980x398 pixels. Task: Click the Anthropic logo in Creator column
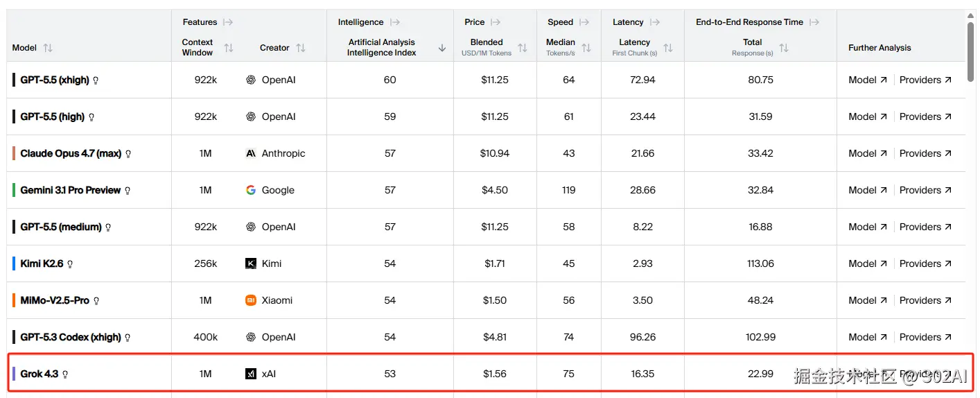pos(251,153)
